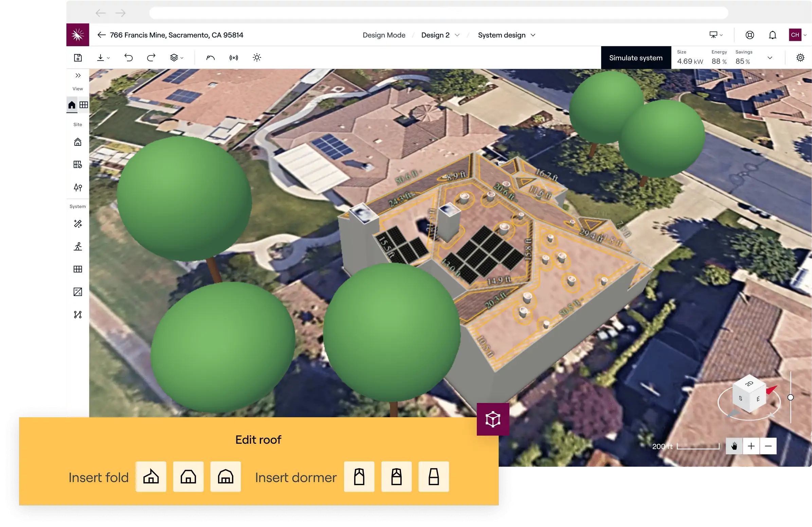
Task: Click the back arrow beside the address
Action: pos(101,35)
